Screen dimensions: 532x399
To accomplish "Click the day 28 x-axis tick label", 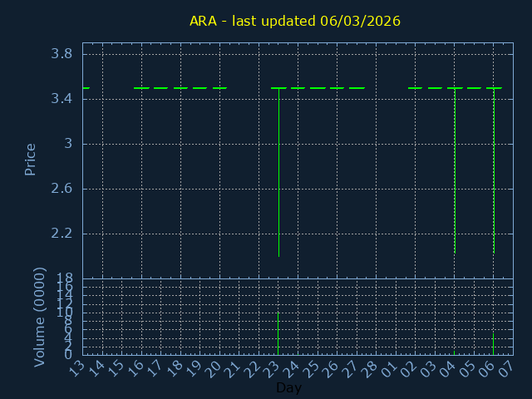I will (370, 368).
